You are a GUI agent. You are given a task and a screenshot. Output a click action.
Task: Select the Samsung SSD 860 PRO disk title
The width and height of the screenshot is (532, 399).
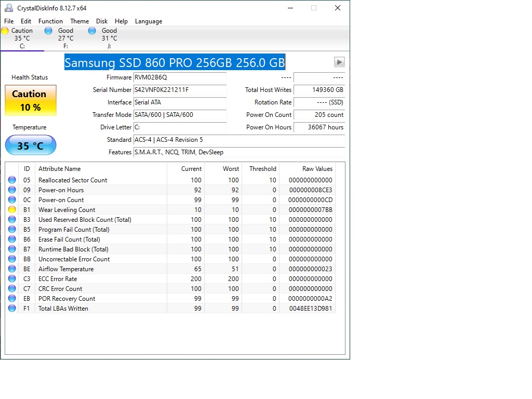tap(175, 62)
